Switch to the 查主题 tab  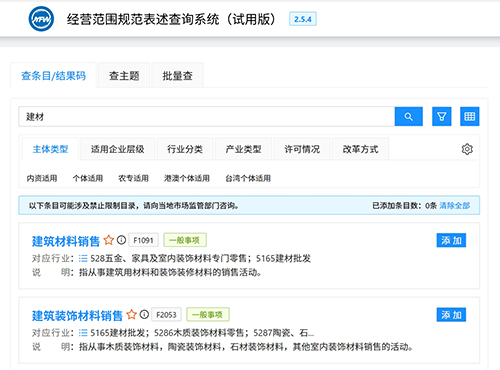[124, 76]
